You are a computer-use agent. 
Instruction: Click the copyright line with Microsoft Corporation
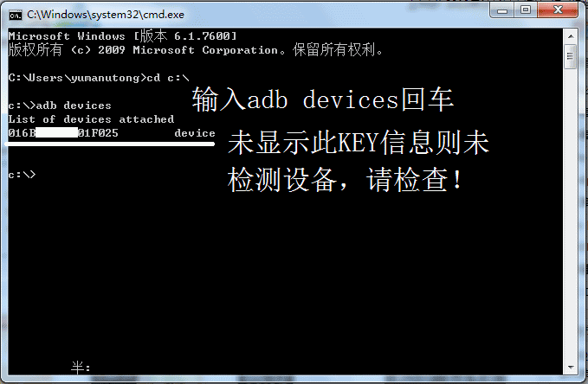coord(196,50)
